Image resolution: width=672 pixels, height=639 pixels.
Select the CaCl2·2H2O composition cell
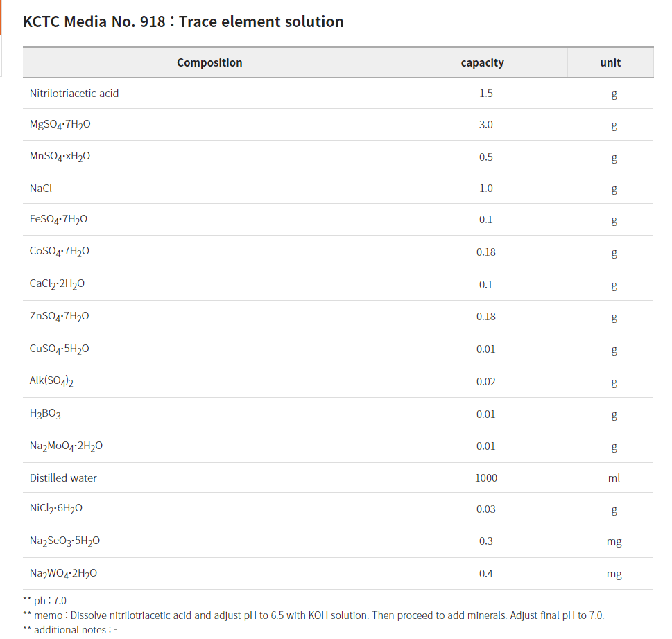57,283
